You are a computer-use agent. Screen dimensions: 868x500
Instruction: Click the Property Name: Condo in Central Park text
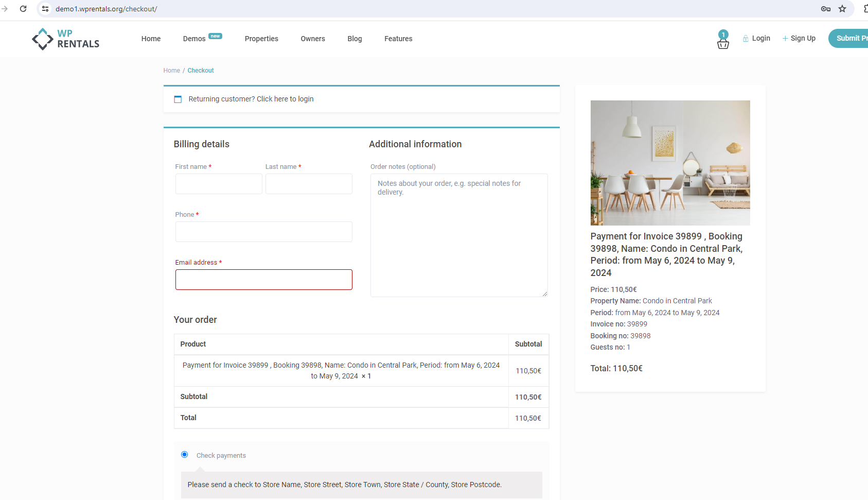coord(651,301)
